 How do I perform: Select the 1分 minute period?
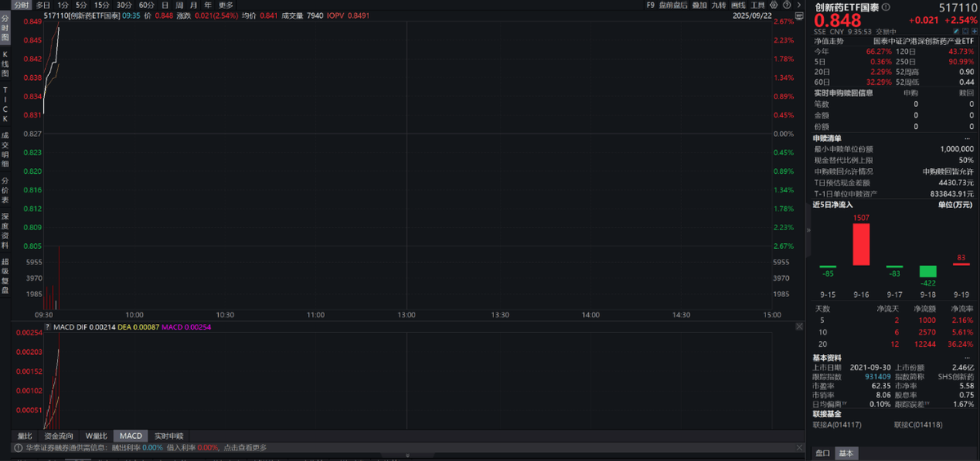63,5
